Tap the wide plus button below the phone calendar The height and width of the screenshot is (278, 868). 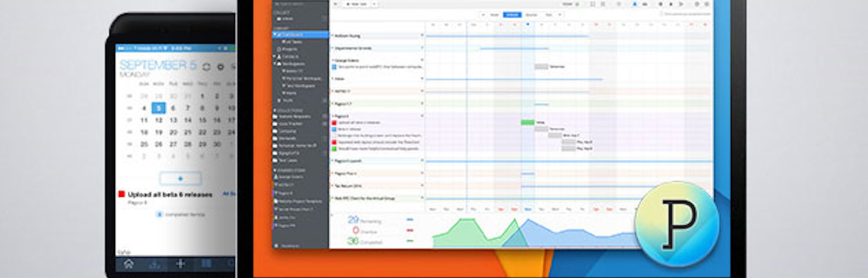181,179
